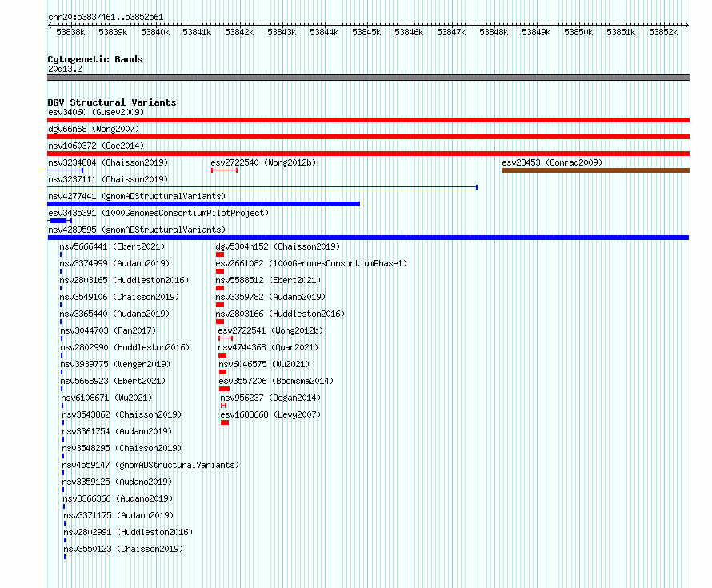Click the nsv4289595 gnomAD variant label
Screen dimensions: 712x588
point(137,230)
